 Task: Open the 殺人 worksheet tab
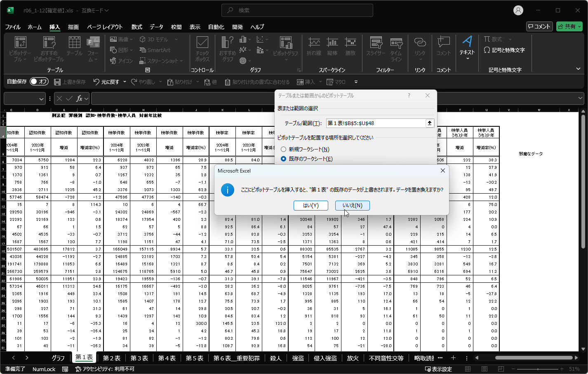point(276,358)
